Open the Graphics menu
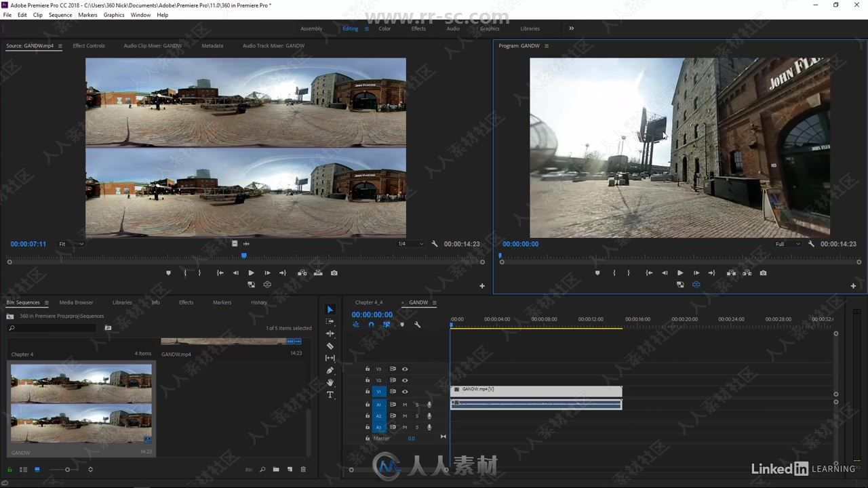Viewport: 868px width, 488px height. [114, 15]
